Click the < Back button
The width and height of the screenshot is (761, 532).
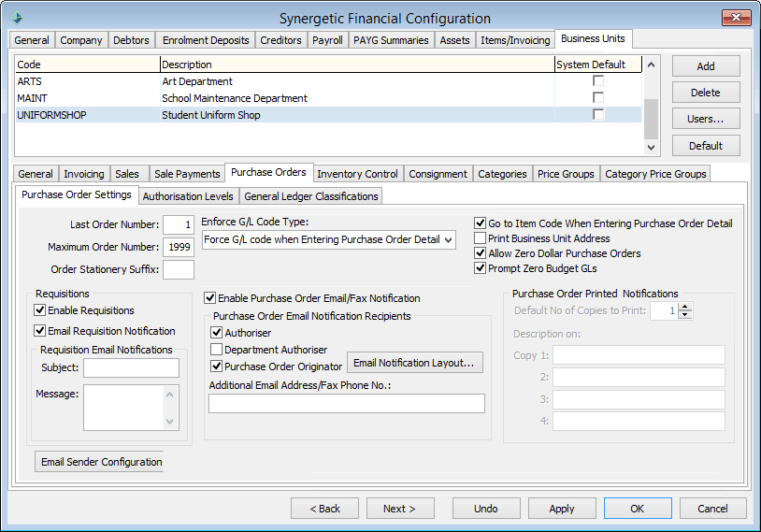pyautogui.click(x=324, y=509)
